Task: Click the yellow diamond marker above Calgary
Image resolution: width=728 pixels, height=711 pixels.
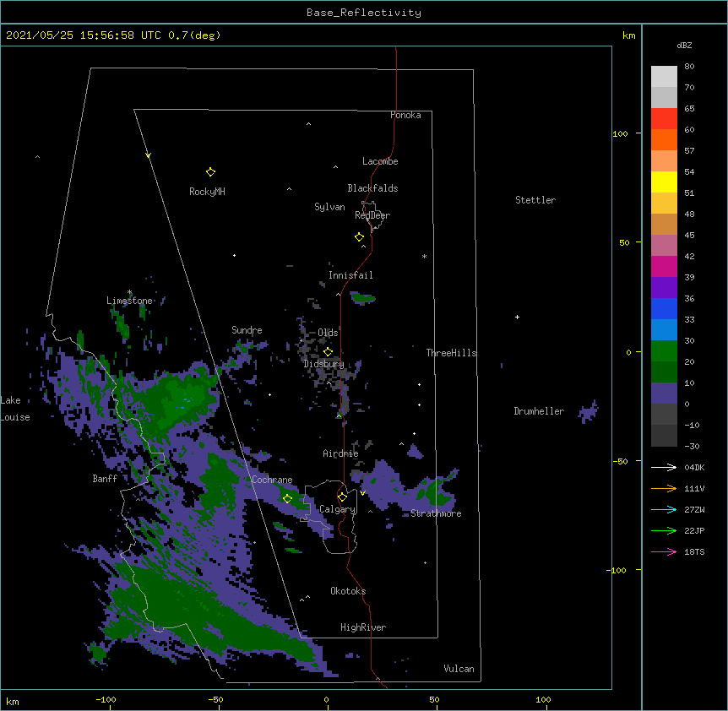Action: point(342,497)
